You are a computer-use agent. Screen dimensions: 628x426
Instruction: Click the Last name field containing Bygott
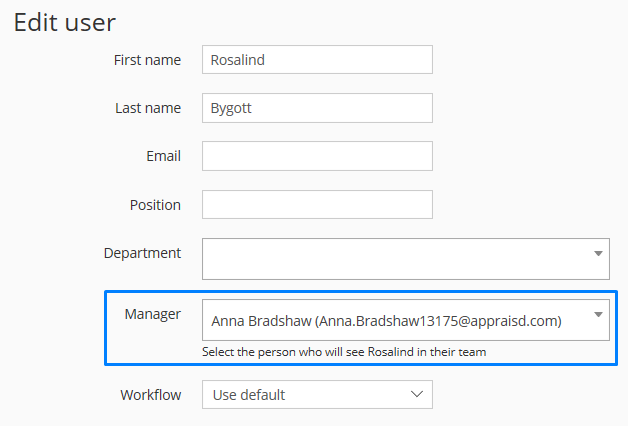click(x=317, y=108)
